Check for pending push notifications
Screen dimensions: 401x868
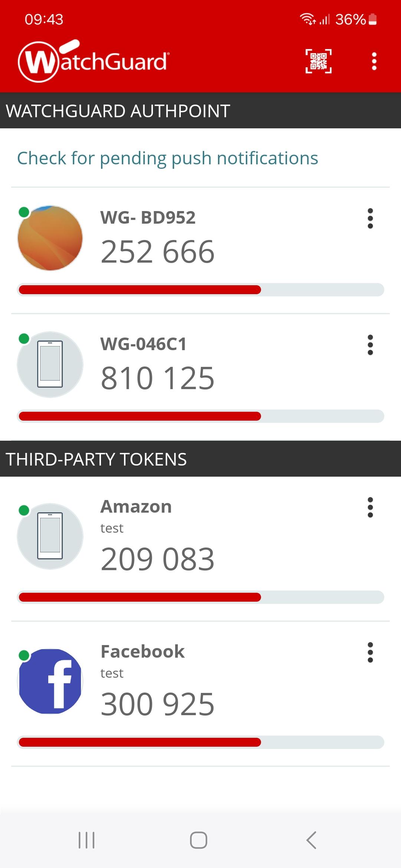click(167, 158)
